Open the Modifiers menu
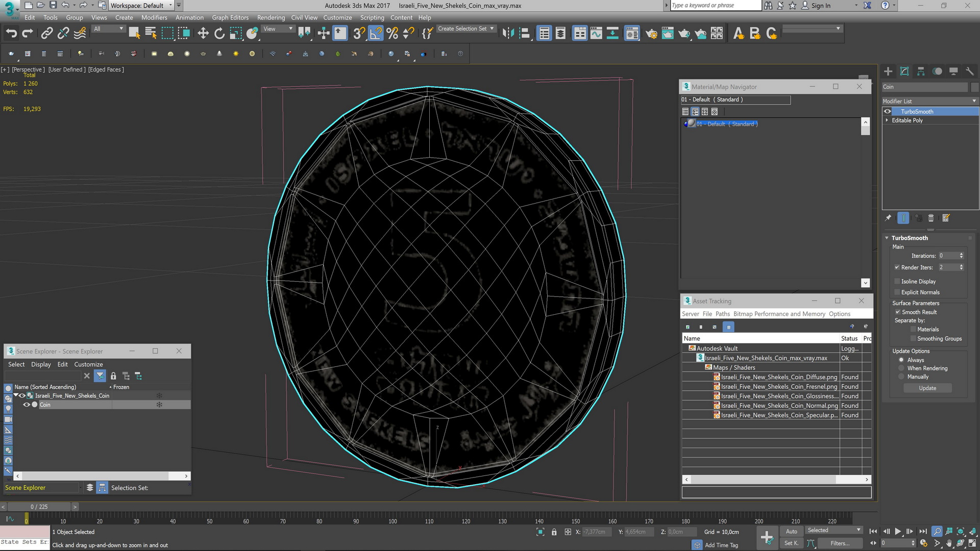980x551 pixels. (x=154, y=17)
